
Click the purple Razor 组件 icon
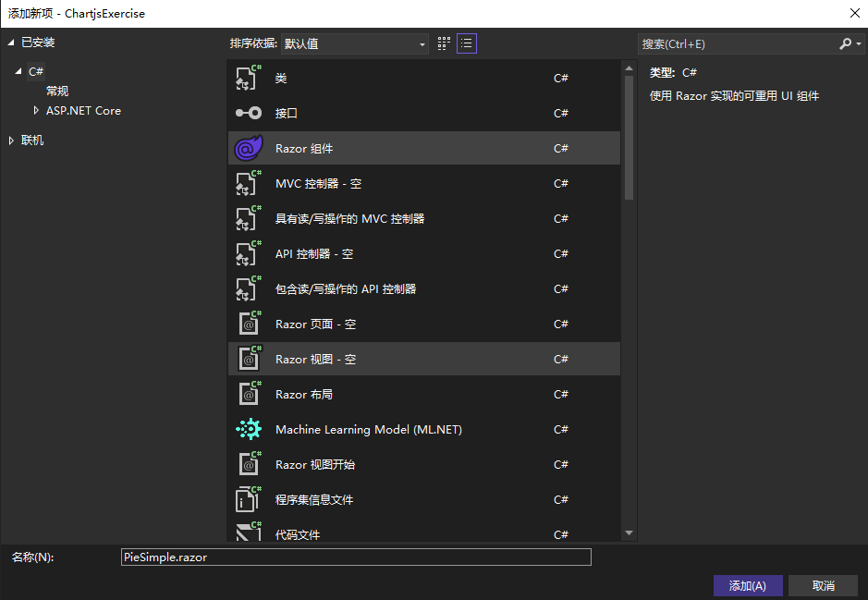(x=249, y=148)
